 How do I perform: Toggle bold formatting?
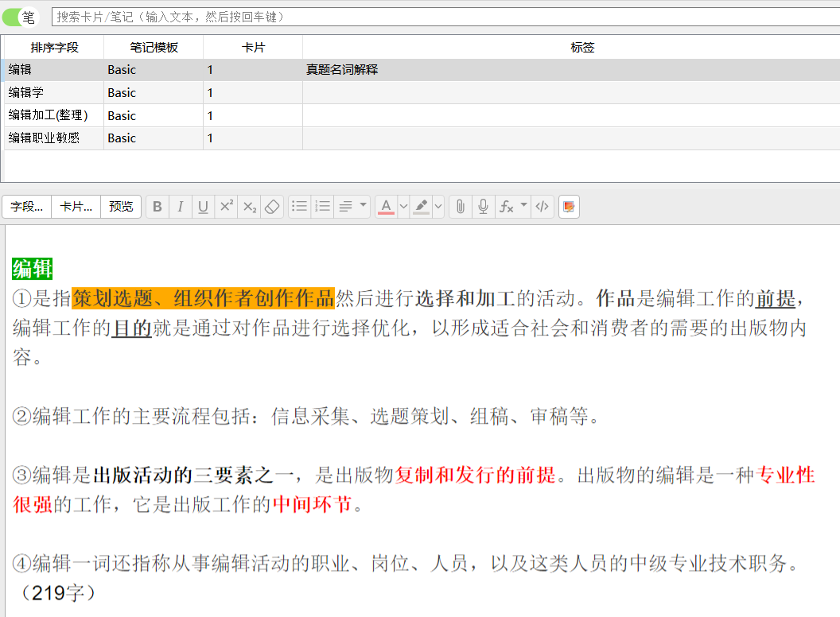(x=157, y=207)
